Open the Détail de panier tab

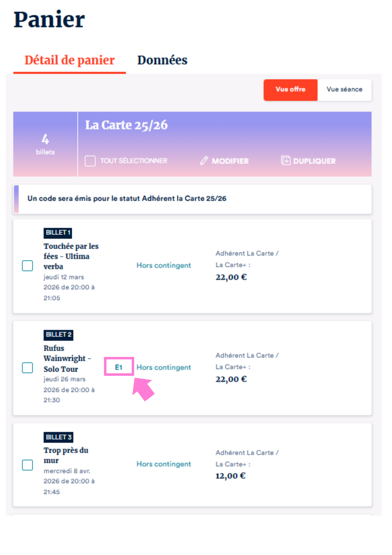click(x=70, y=60)
